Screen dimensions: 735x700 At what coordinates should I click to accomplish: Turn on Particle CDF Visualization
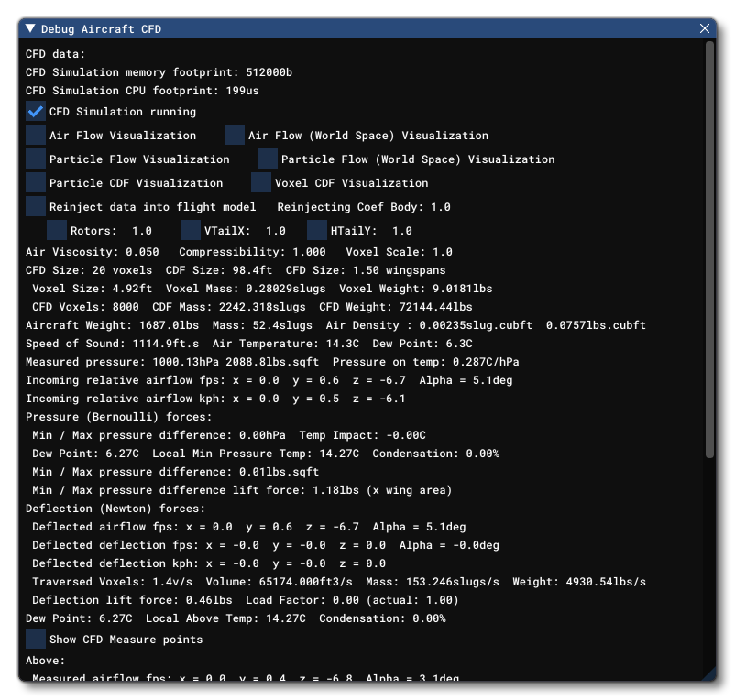pyautogui.click(x=36, y=183)
